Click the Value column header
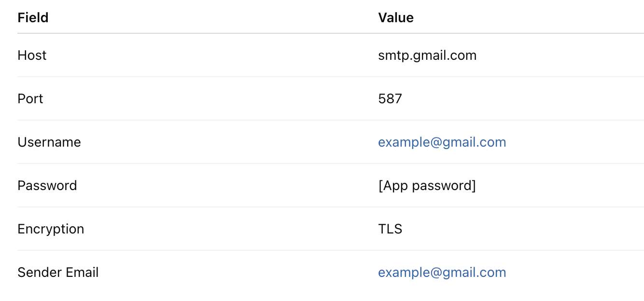The width and height of the screenshot is (644, 301). tap(396, 18)
